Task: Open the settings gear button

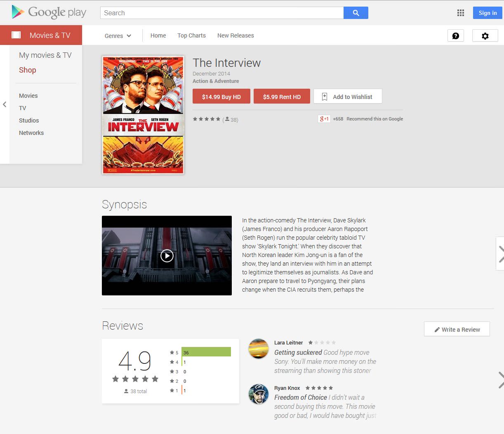Action: [x=485, y=36]
